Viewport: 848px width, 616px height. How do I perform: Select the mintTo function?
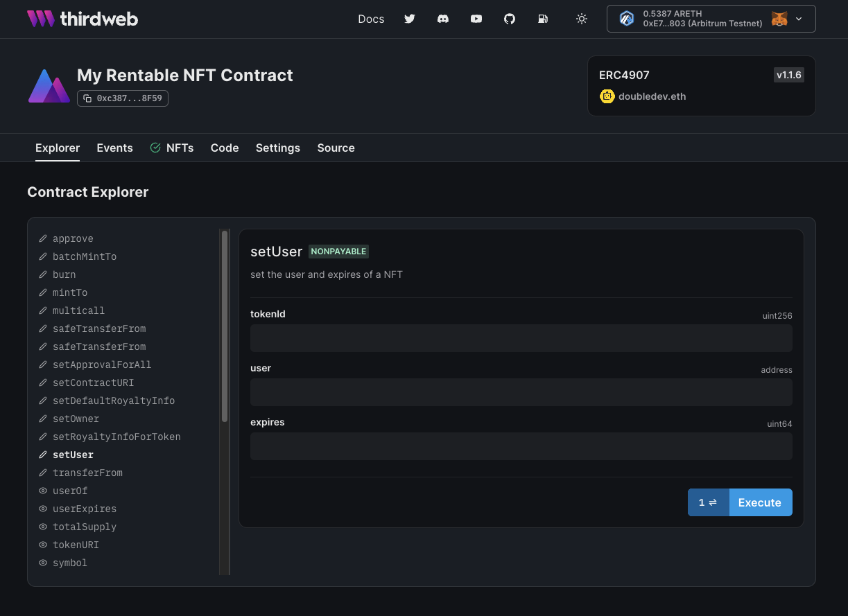(71, 292)
